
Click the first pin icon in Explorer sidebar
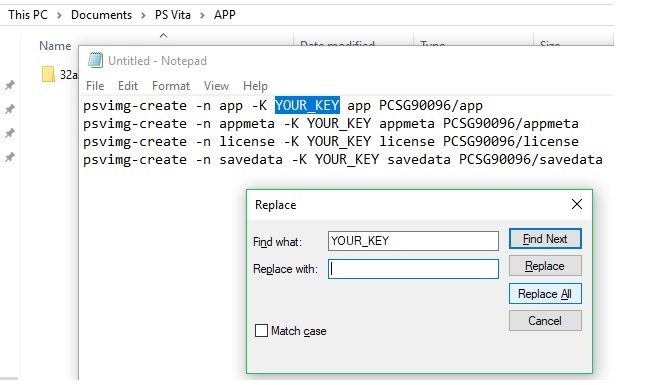pos(10,85)
